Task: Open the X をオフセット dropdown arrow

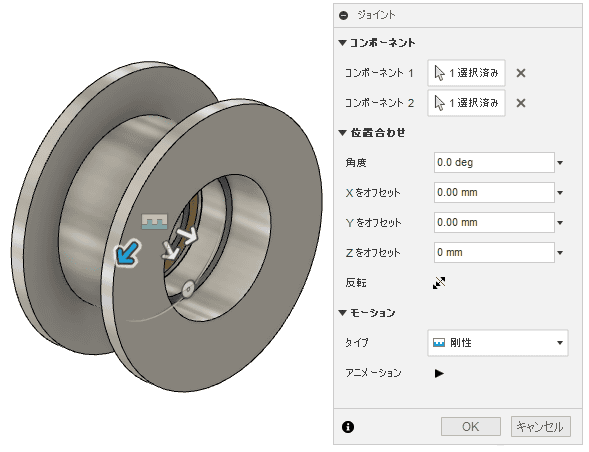Action: point(560,193)
